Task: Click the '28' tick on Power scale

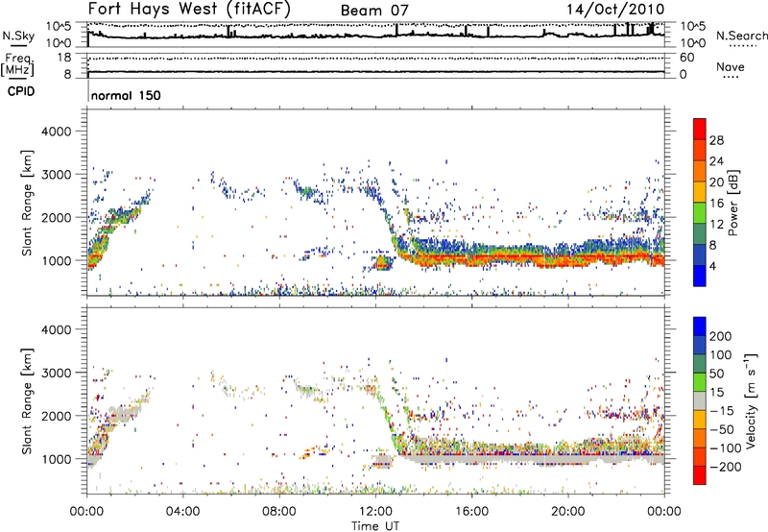Action: (716, 140)
